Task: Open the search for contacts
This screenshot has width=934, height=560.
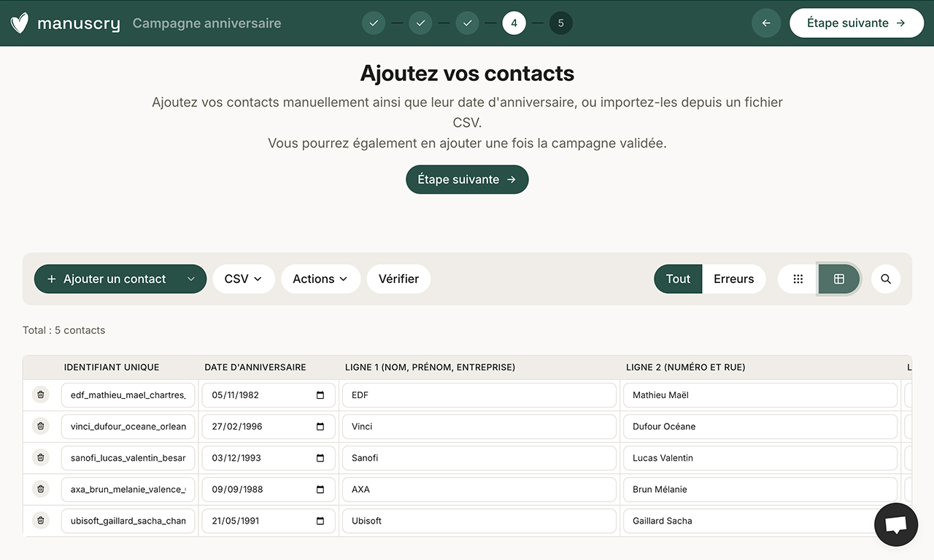Action: (x=886, y=279)
